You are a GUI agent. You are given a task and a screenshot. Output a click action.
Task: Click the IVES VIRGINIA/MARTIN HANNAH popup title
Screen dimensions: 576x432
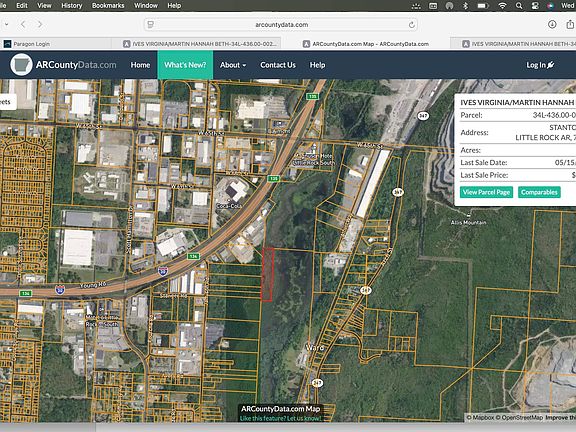click(x=518, y=102)
